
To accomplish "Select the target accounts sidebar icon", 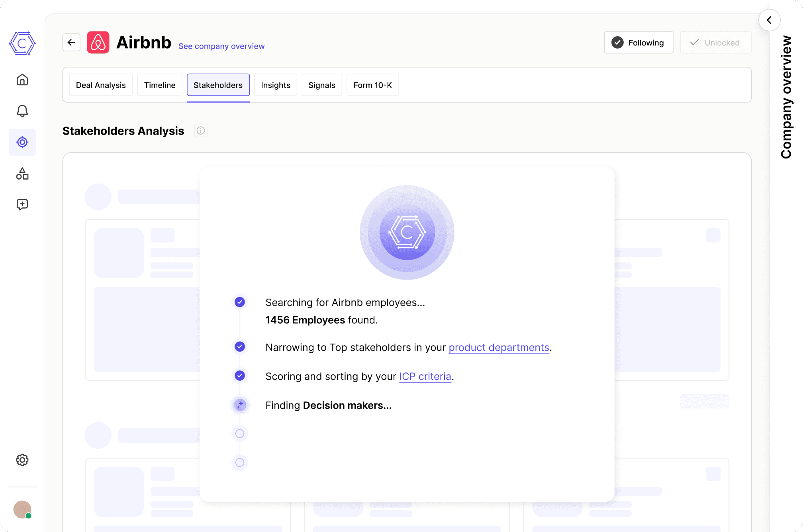I will pyautogui.click(x=22, y=142).
